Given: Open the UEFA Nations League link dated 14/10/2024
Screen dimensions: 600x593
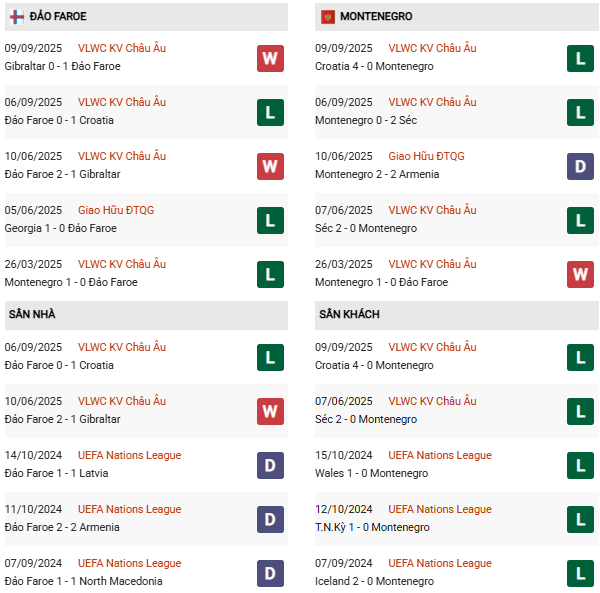Looking at the screenshot, I should (x=129, y=455).
